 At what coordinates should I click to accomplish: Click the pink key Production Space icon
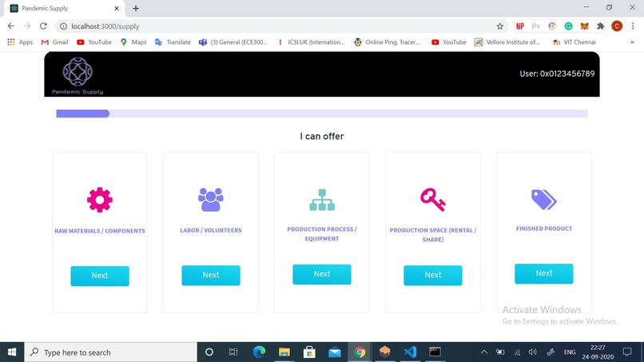[x=433, y=200]
